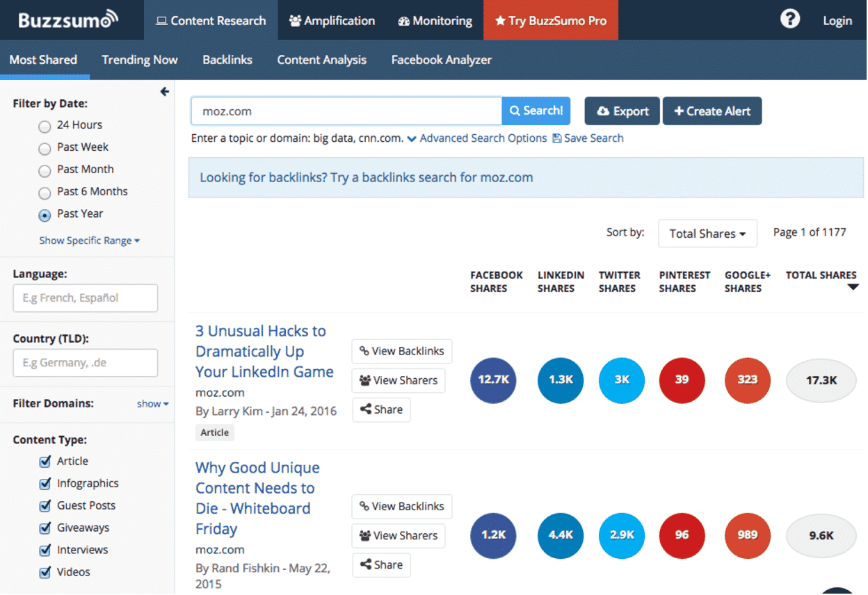868x595 pixels.
Task: View Backlinks for Whiteboard Friday article
Action: pos(402,506)
